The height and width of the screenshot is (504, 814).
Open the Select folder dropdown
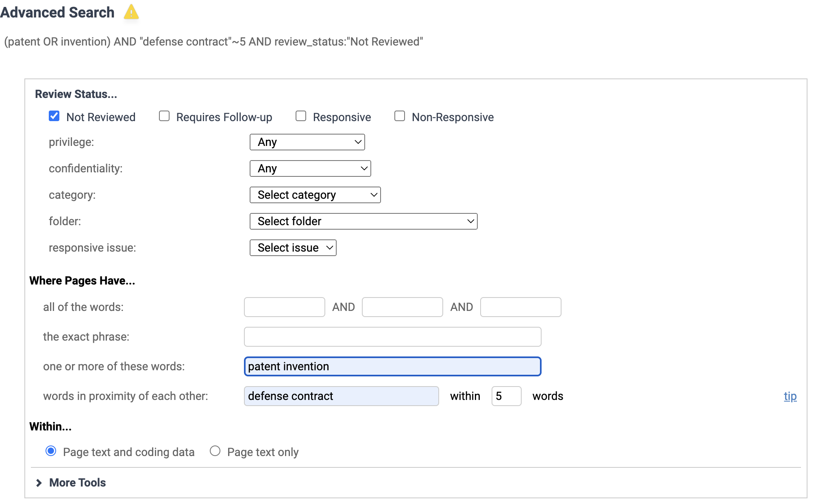tap(363, 221)
